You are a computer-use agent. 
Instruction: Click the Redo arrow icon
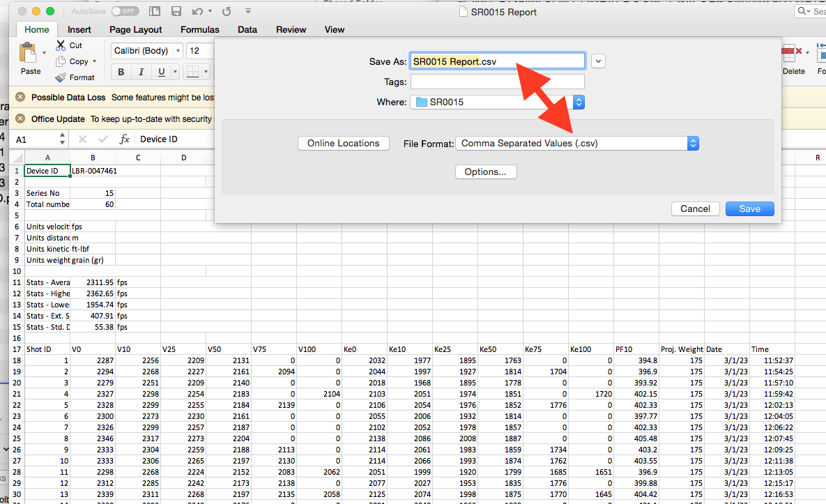pyautogui.click(x=227, y=12)
